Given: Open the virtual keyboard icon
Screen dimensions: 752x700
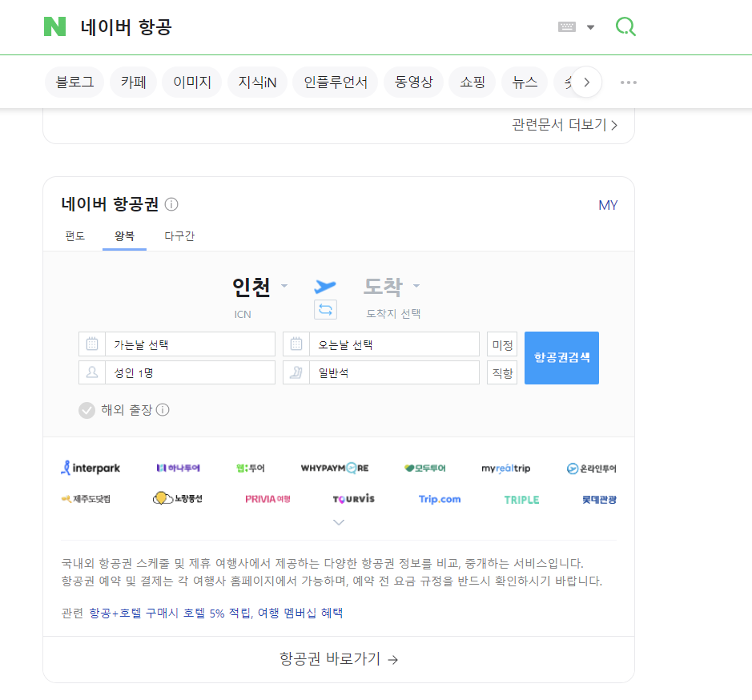Looking at the screenshot, I should click(x=567, y=27).
